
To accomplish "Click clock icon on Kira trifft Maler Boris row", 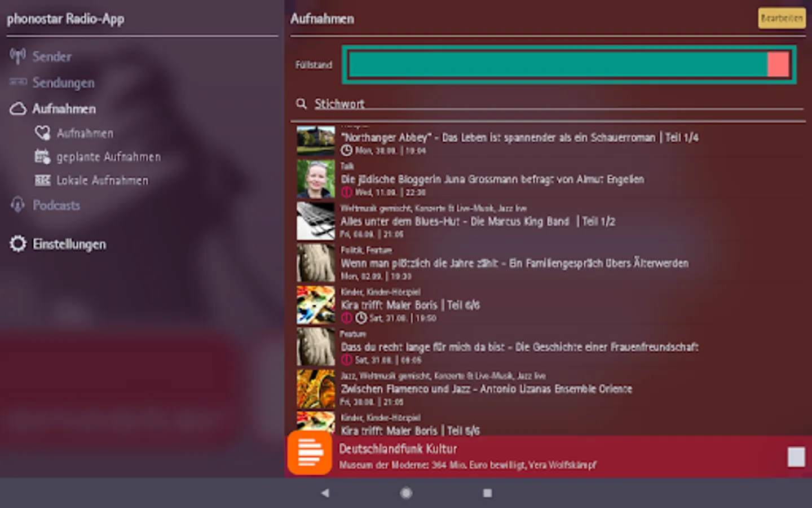I will point(361,318).
